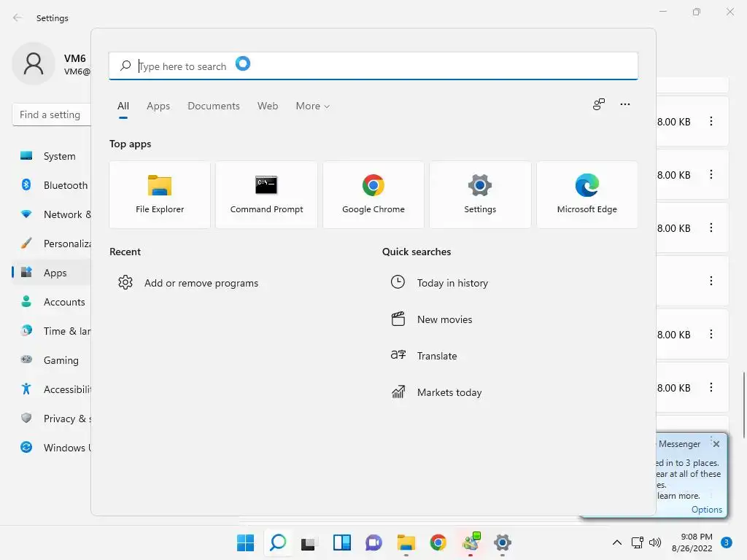
Task: Open File Explorer from Top apps
Action: (x=160, y=195)
